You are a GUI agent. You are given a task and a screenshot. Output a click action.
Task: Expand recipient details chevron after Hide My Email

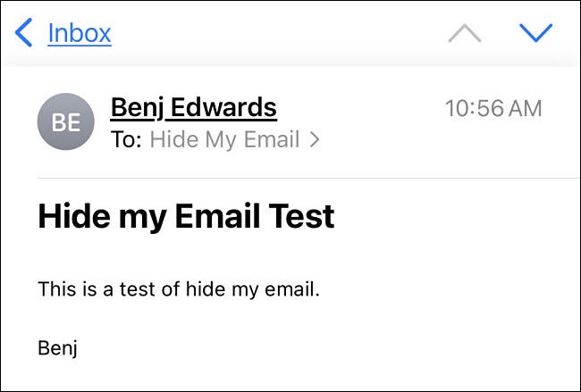point(314,139)
